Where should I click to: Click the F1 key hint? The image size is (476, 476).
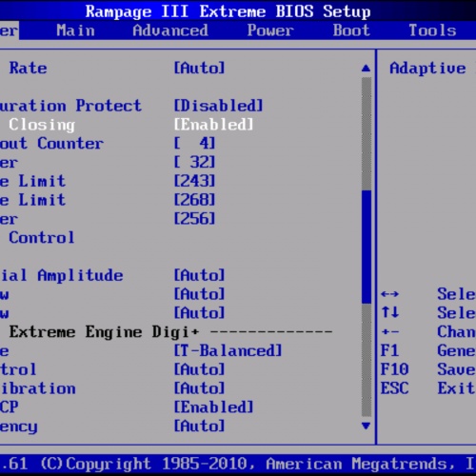pyautogui.click(x=389, y=350)
